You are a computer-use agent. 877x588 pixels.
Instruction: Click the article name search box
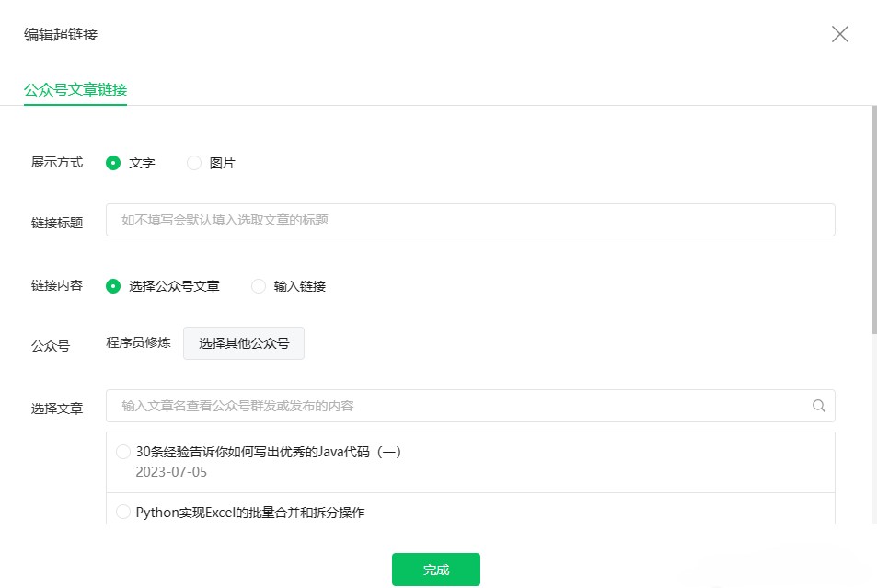pyautogui.click(x=460, y=406)
